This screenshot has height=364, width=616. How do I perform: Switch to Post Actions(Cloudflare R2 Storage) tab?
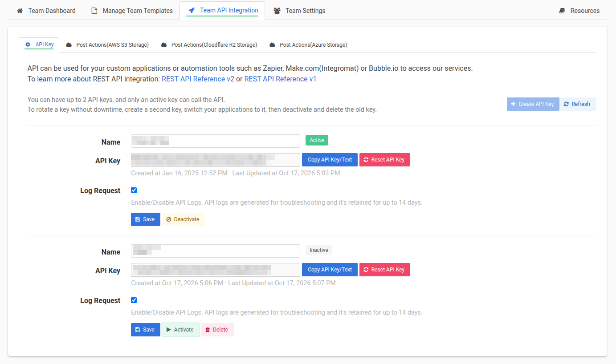coord(209,45)
